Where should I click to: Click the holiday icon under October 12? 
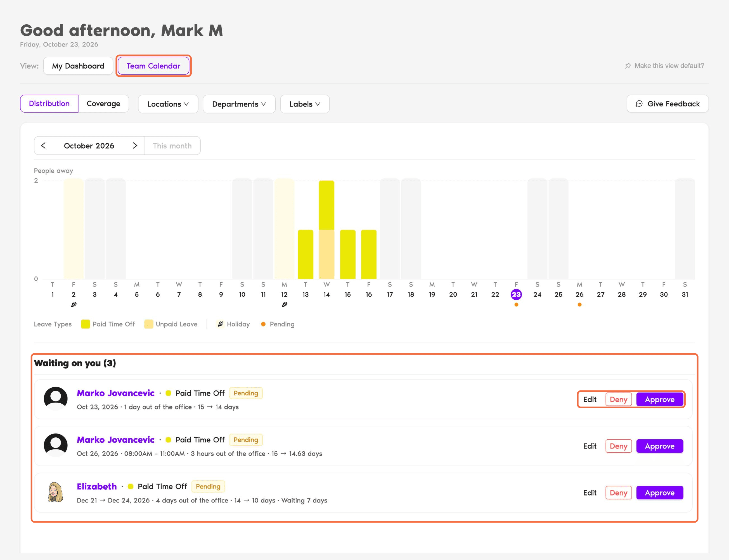pyautogui.click(x=284, y=304)
